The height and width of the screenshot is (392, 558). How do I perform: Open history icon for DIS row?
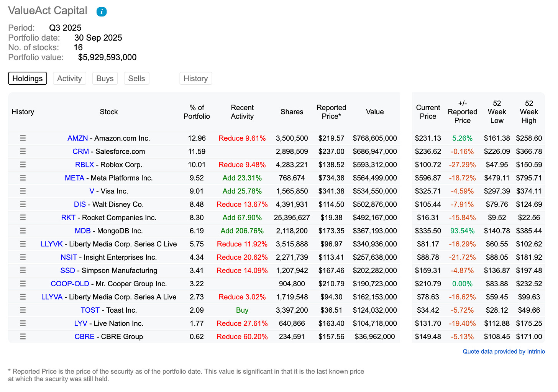pyautogui.click(x=23, y=204)
